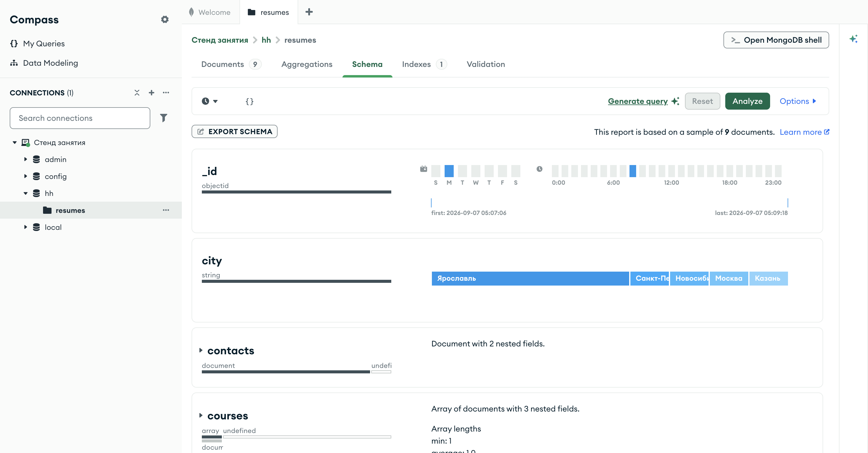Expand the contacts field details
The width and height of the screenshot is (868, 453).
pos(201,350)
